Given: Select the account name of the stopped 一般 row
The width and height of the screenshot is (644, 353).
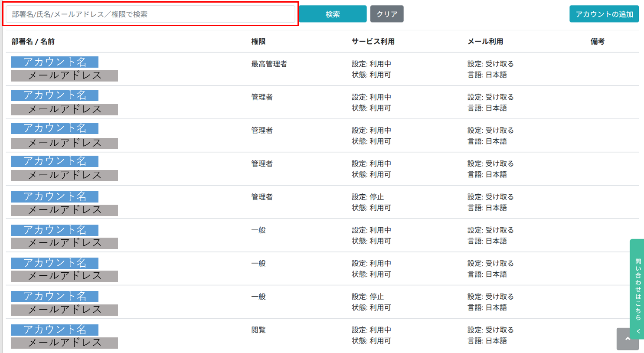Looking at the screenshot, I should (55, 296).
